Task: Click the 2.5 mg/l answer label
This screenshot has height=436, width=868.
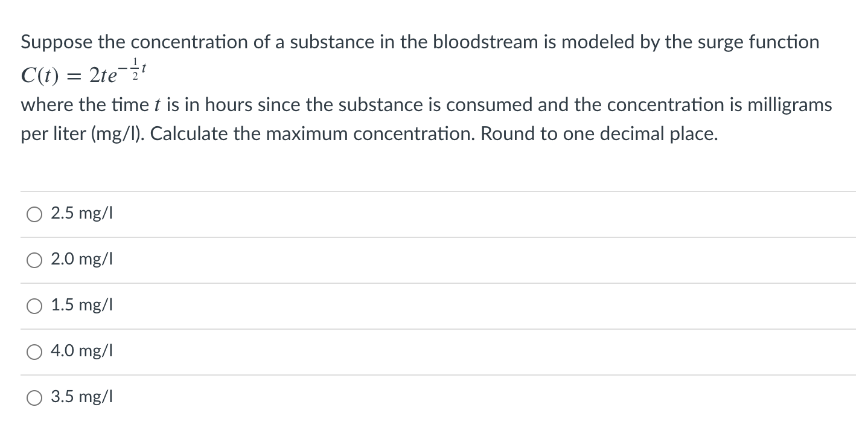Action: coord(81,213)
